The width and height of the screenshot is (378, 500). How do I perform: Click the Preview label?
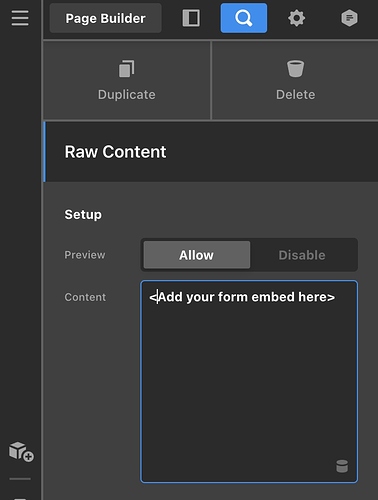(x=85, y=255)
